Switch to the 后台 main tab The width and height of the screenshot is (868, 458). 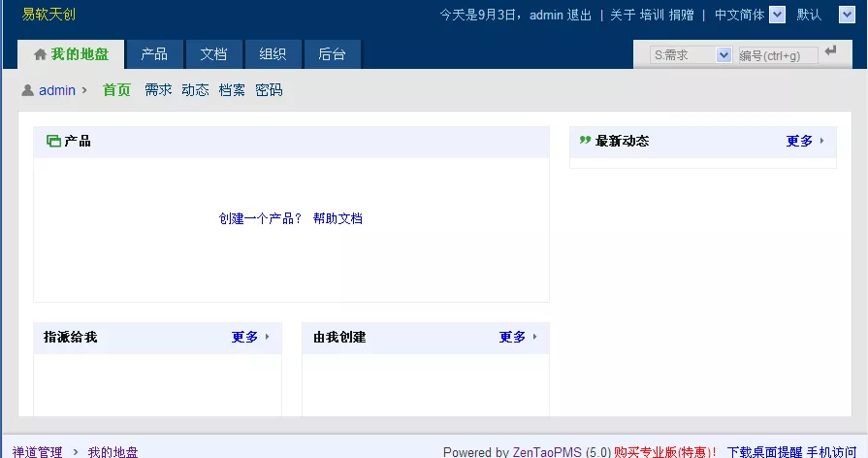point(332,54)
